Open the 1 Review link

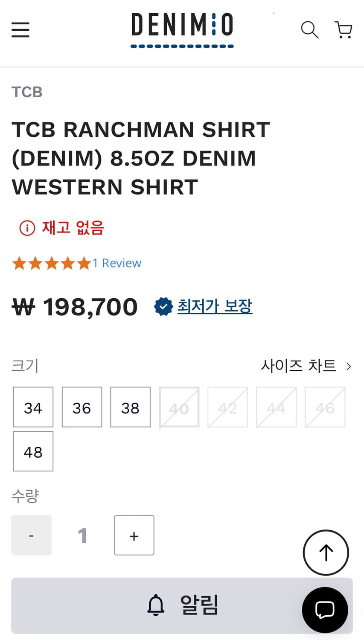click(x=117, y=263)
